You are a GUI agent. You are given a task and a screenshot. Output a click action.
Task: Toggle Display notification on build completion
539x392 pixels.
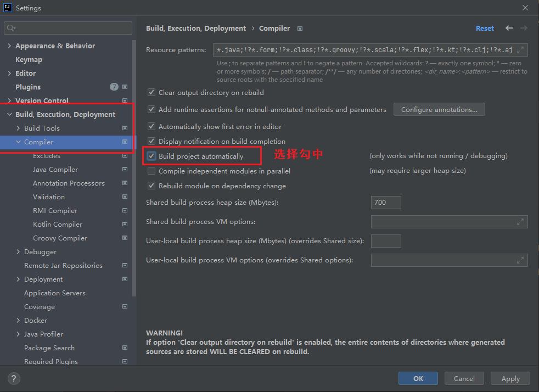point(151,141)
